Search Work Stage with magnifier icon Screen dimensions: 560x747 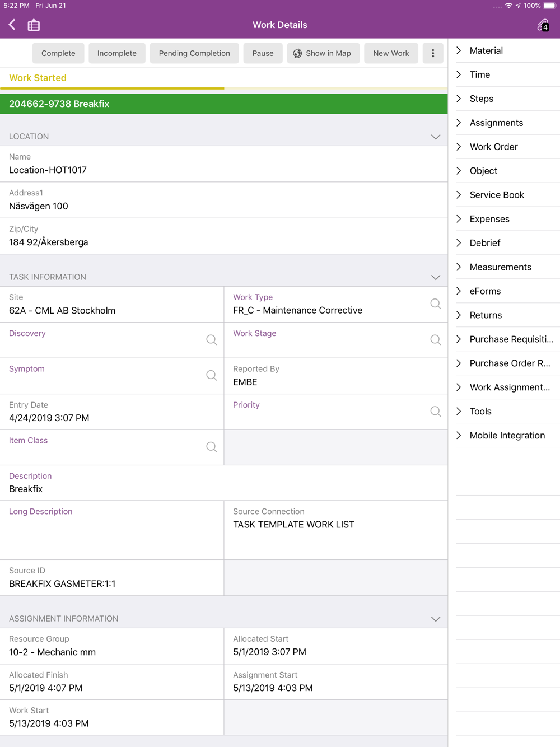point(436,340)
